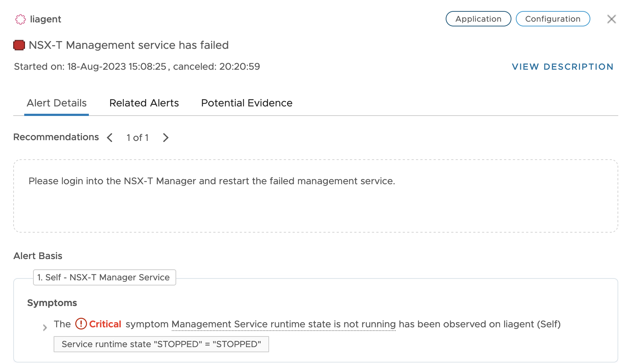
Task: Click the liagent object gear icon
Action: click(x=21, y=19)
